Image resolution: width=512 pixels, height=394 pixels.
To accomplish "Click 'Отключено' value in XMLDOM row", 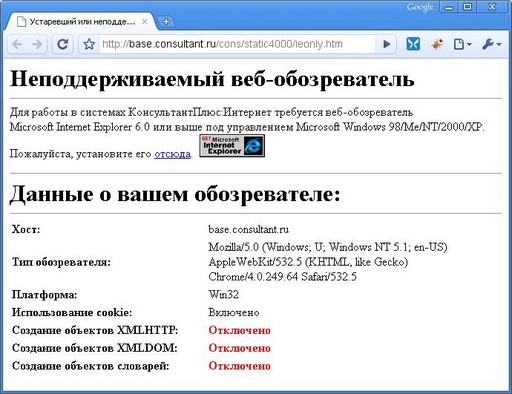I will point(239,348).
